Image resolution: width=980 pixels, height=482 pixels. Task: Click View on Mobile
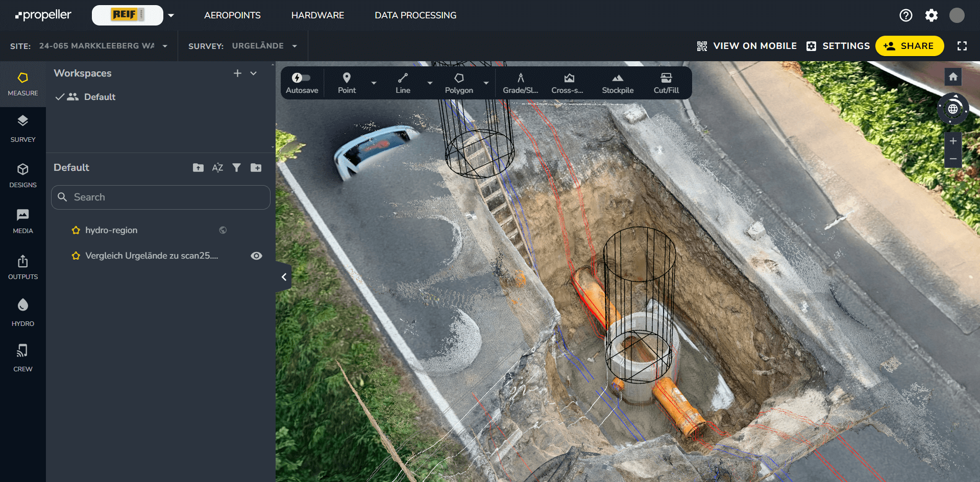point(746,46)
